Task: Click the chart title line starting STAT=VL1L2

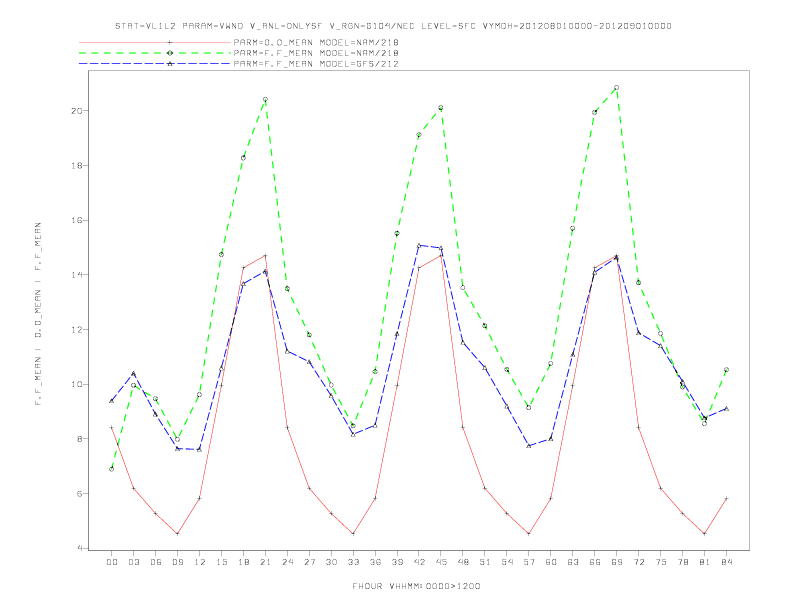Action: click(393, 26)
